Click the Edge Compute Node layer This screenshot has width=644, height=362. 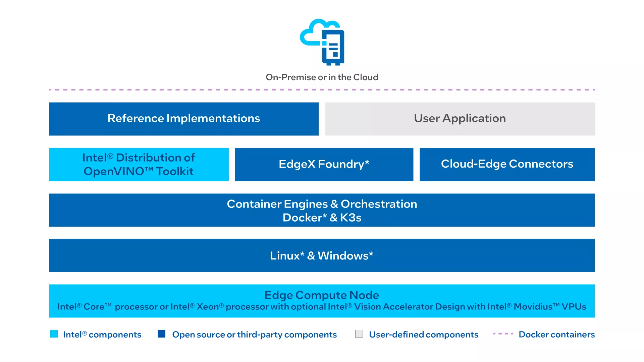pyautogui.click(x=322, y=301)
